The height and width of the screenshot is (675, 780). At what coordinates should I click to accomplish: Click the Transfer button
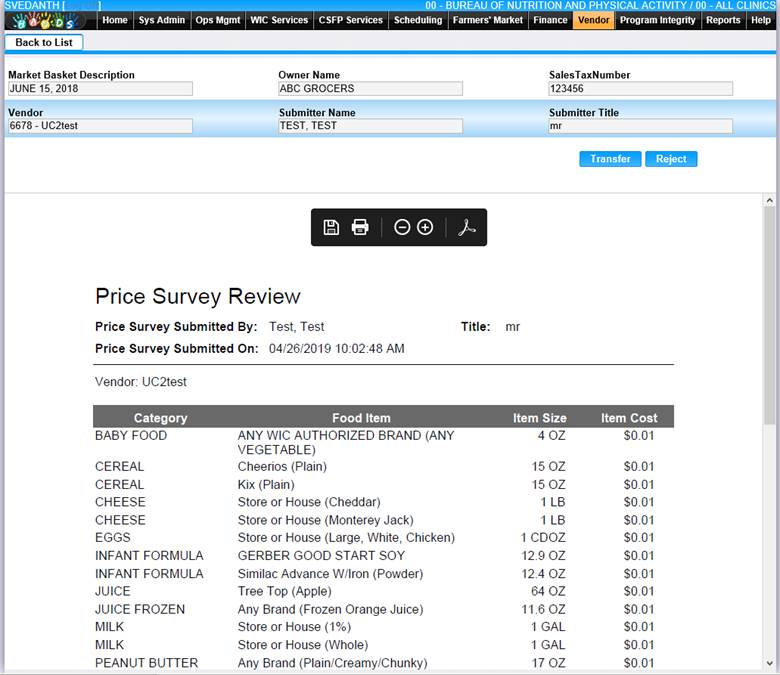point(610,159)
